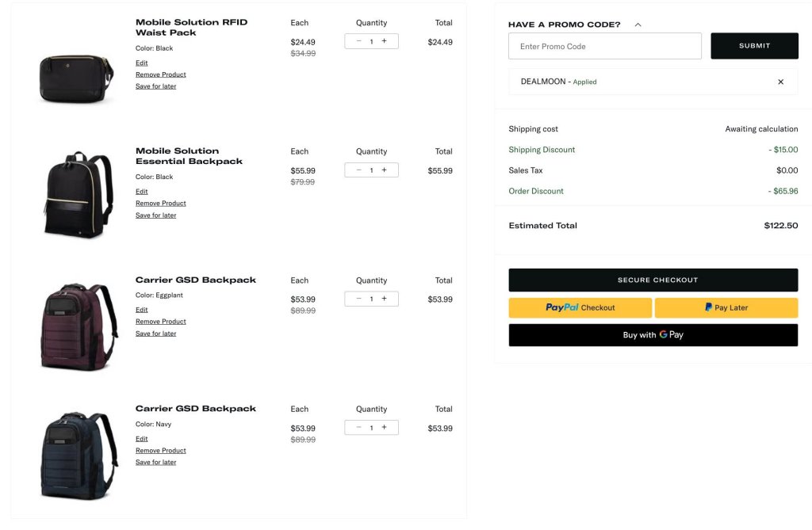Increase quantity of Eggplant Carrier GSD Backpack
The width and height of the screenshot is (812, 530).
coord(385,299)
